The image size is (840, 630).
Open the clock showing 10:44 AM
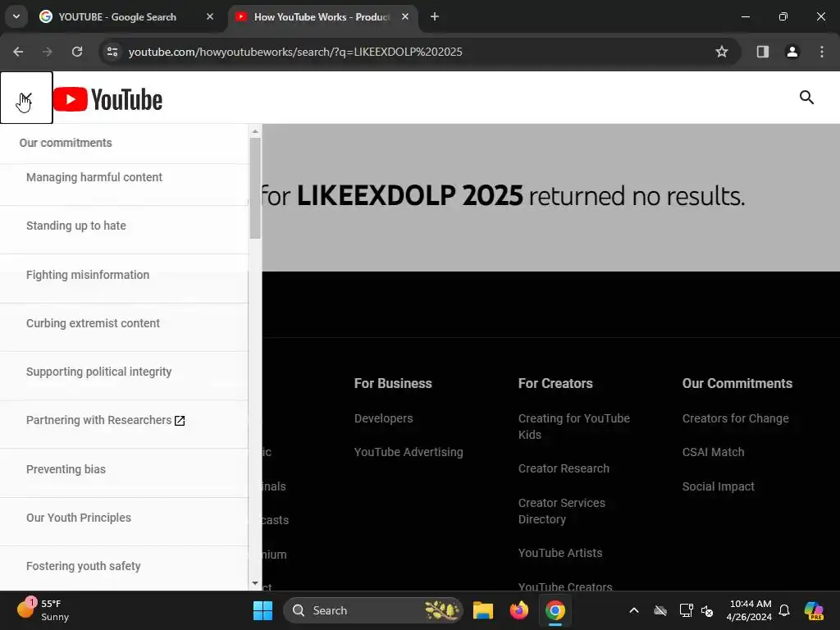pyautogui.click(x=750, y=610)
